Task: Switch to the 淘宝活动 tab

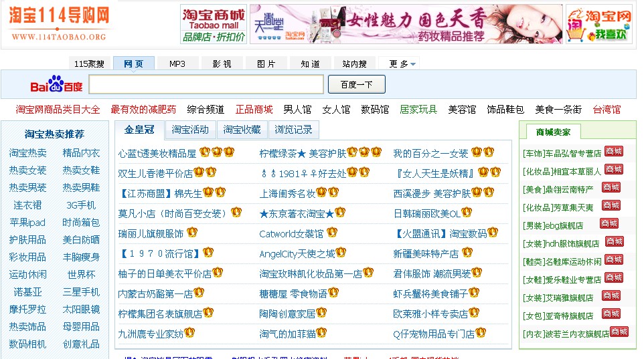Action: pos(190,130)
